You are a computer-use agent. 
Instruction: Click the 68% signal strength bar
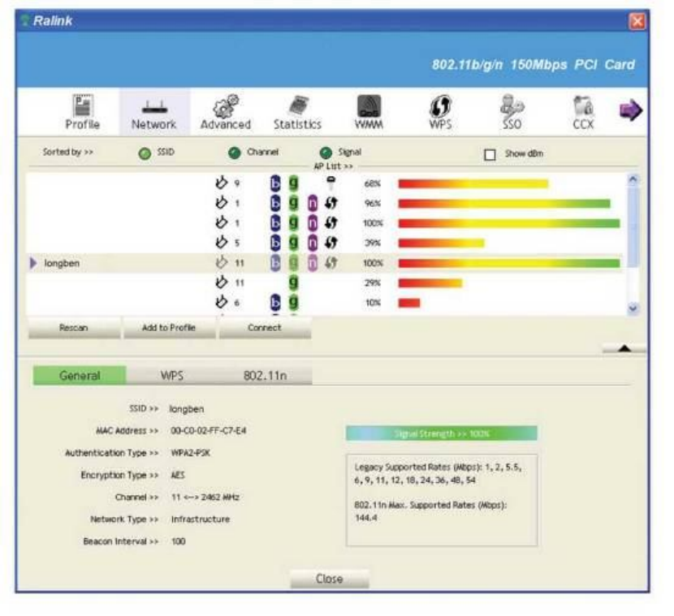click(x=473, y=184)
